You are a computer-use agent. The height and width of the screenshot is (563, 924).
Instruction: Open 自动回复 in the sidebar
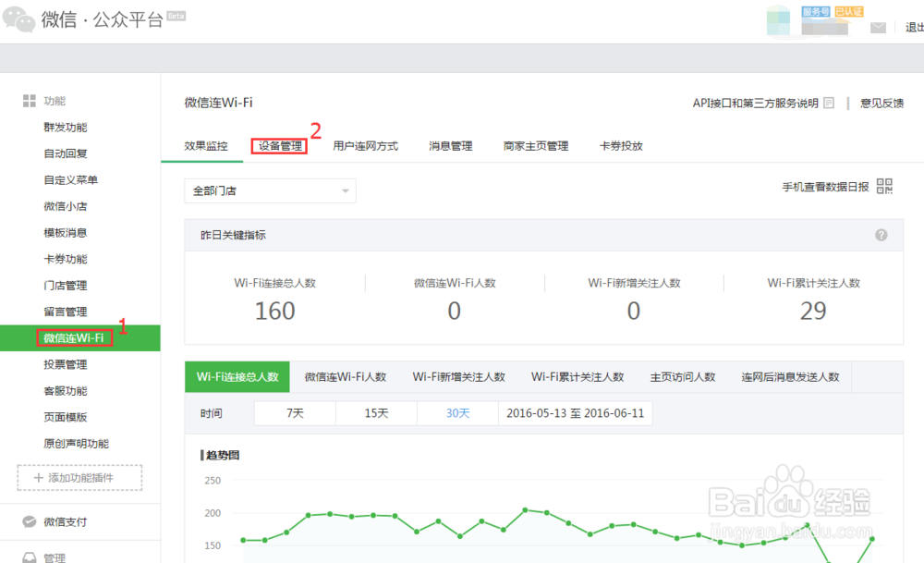point(66,153)
